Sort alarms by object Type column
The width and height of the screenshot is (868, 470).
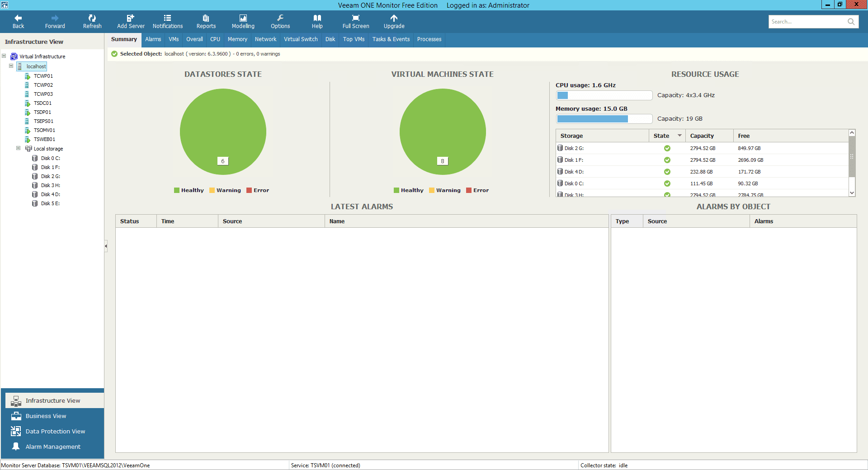click(x=627, y=221)
